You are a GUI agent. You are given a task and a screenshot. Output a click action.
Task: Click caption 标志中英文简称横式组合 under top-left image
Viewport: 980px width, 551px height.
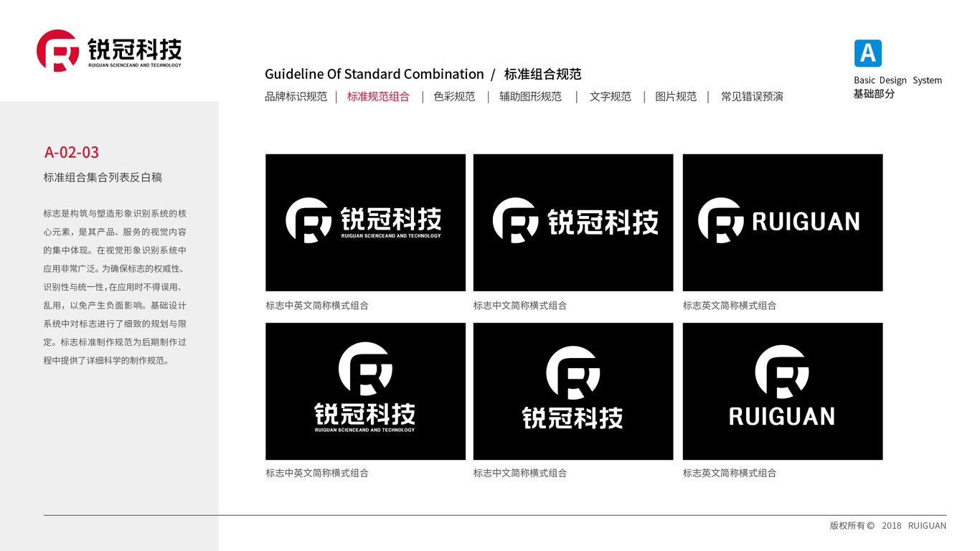point(317,306)
